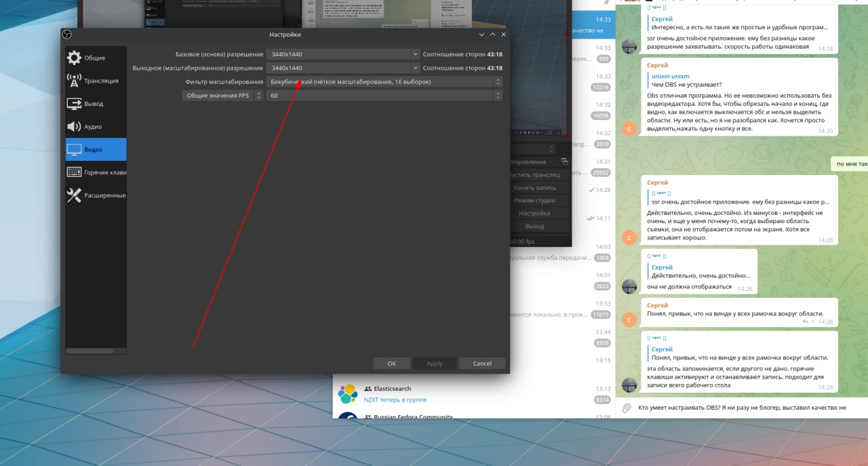This screenshot has width=868, height=466.
Task: Click the 'по мне так' message bubble
Action: click(x=851, y=163)
